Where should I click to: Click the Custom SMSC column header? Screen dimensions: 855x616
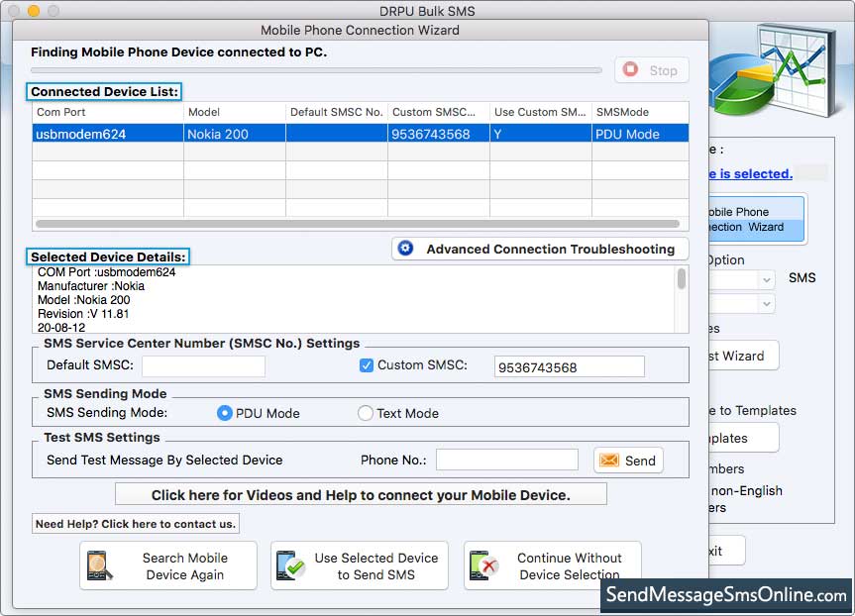439,112
